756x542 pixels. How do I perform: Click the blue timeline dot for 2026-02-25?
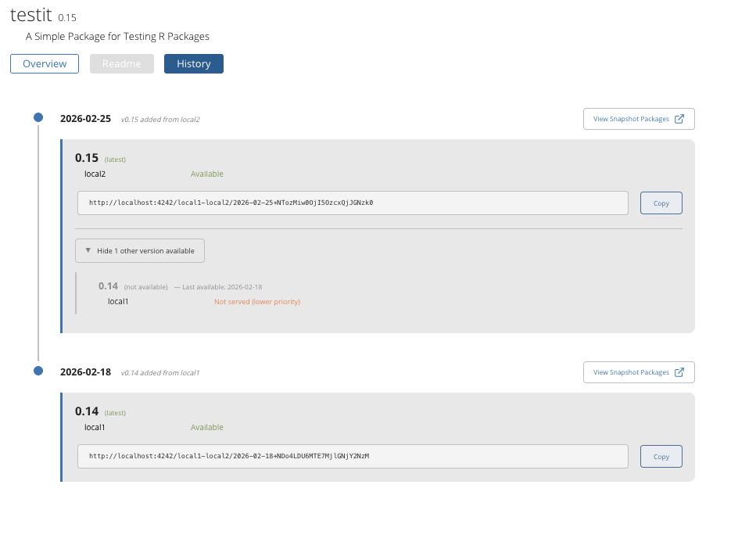(38, 117)
